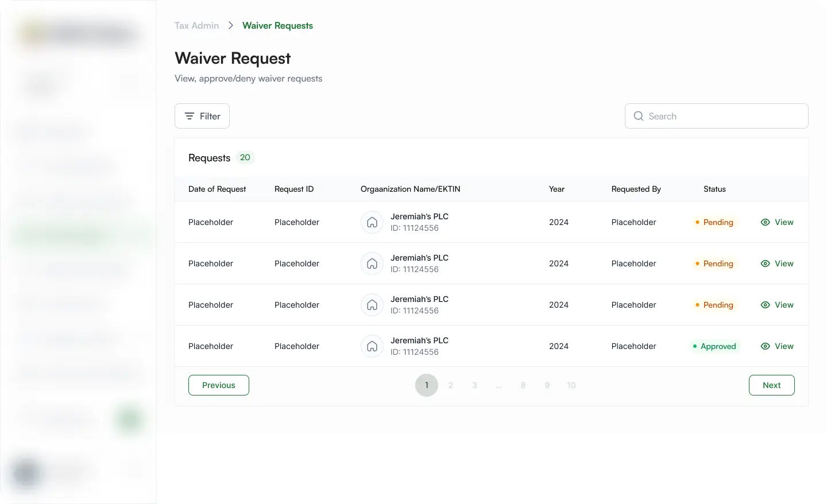Click the Requested By column header
This screenshot has height=504, width=827.
coord(636,189)
